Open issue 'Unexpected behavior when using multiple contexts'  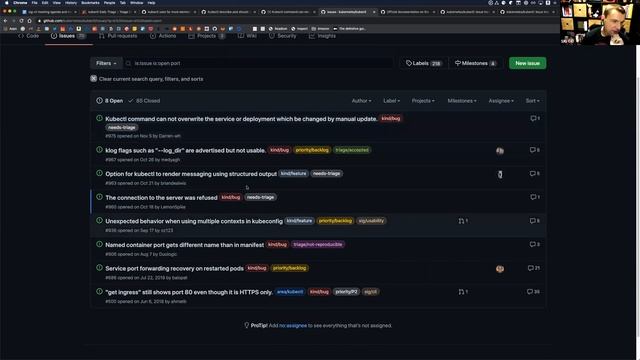(x=194, y=221)
